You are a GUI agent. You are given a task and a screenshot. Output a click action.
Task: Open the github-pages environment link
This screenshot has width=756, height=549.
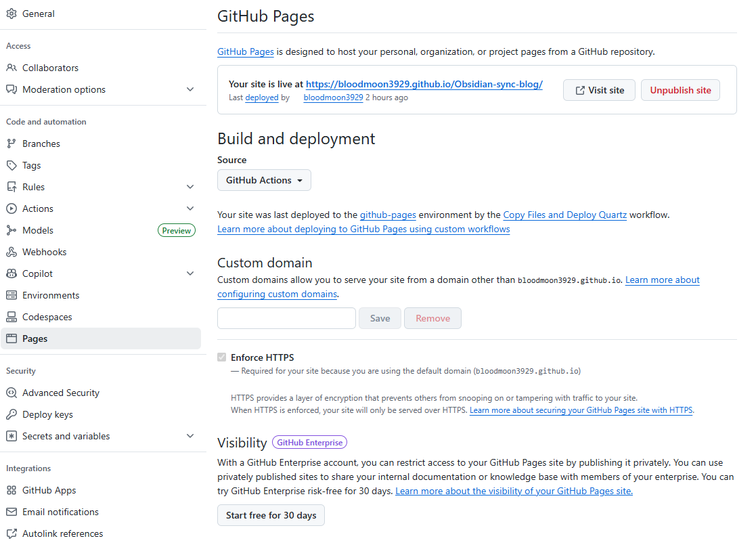tap(388, 215)
